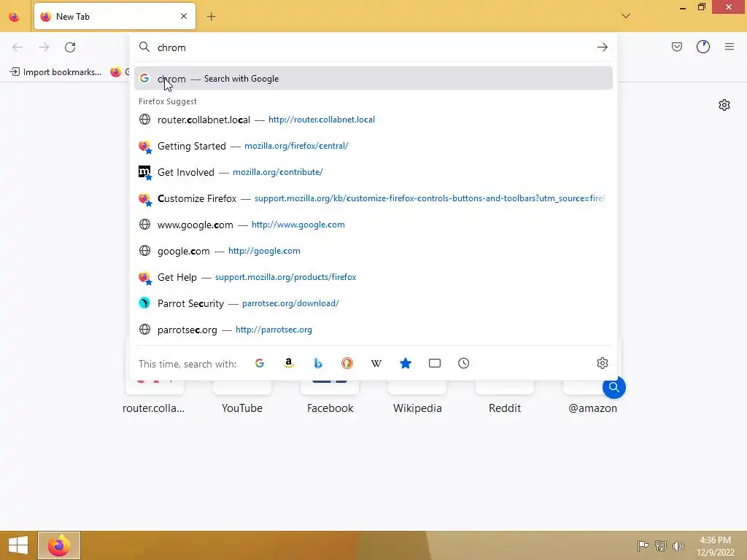The height and width of the screenshot is (560, 747).
Task: Open Action Center flag tray icon
Action: click(x=643, y=545)
